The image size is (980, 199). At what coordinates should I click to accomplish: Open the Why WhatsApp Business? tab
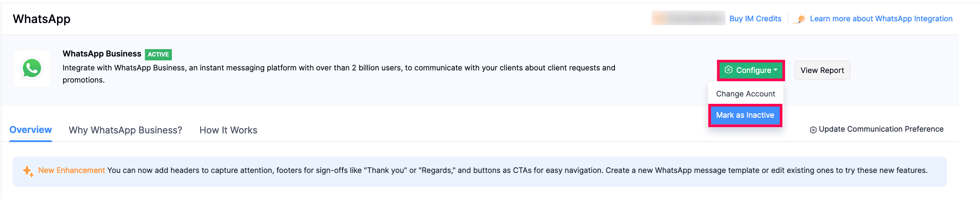[x=125, y=130]
